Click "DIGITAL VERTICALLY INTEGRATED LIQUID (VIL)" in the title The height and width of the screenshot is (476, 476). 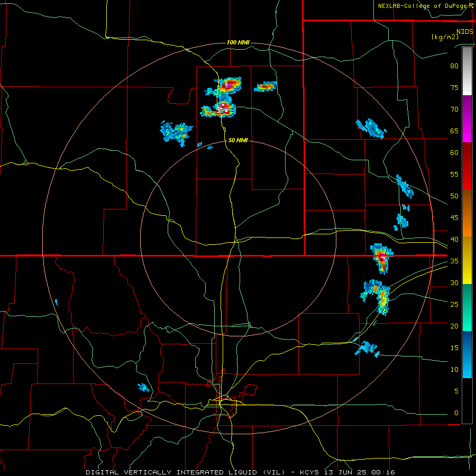coord(186,472)
